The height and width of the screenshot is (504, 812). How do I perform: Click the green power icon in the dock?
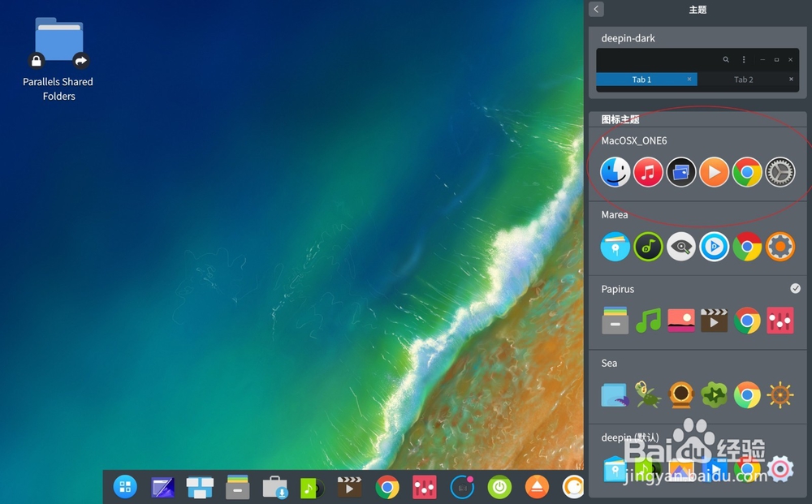point(499,487)
